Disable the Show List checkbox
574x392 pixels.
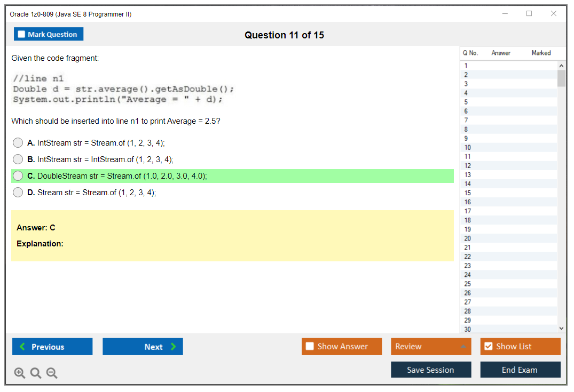488,346
